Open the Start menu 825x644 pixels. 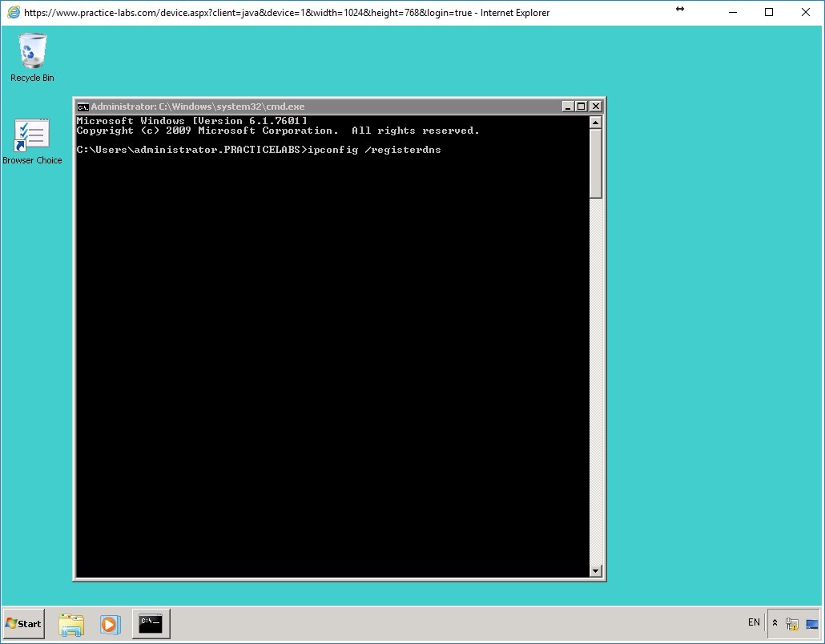(22, 623)
